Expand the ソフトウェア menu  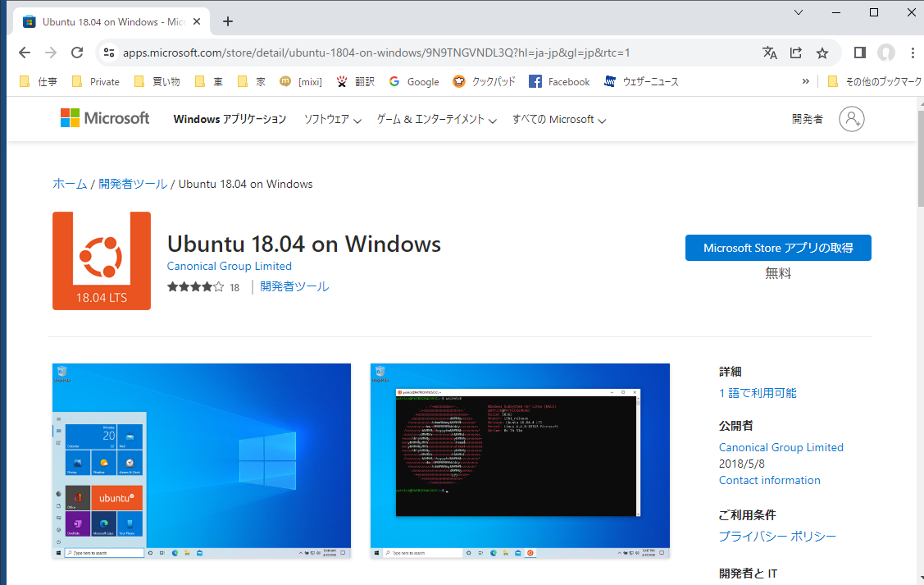332,119
